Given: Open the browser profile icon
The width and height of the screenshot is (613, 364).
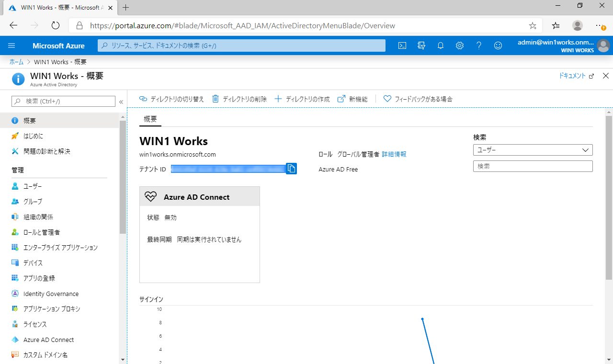Looking at the screenshot, I should [x=578, y=25].
